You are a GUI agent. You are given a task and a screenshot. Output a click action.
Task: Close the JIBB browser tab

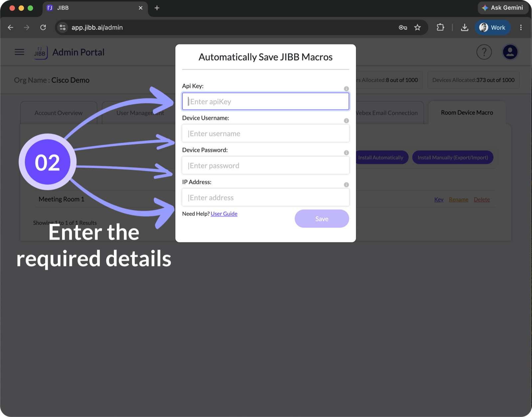[141, 8]
